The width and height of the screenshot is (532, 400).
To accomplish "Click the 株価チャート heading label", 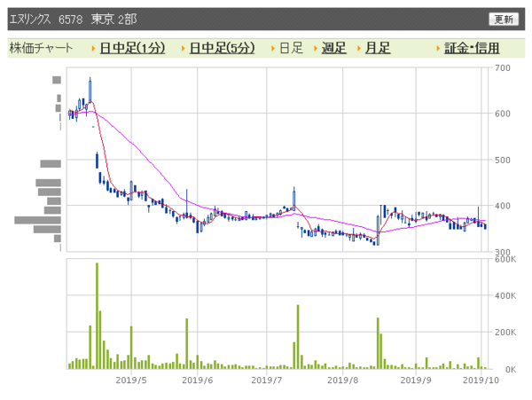I will (41, 48).
